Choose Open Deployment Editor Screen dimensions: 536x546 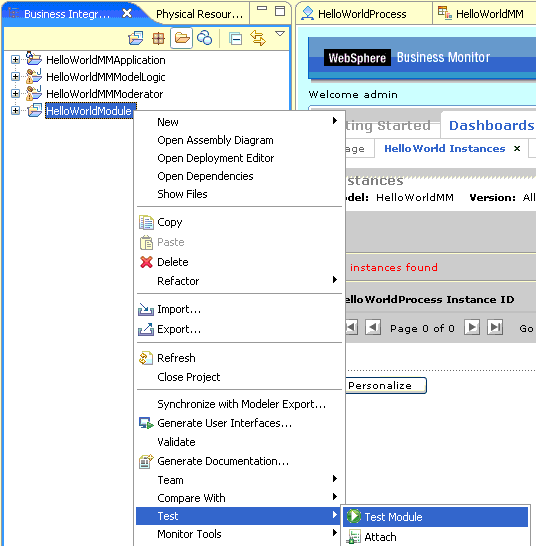pyautogui.click(x=239, y=158)
